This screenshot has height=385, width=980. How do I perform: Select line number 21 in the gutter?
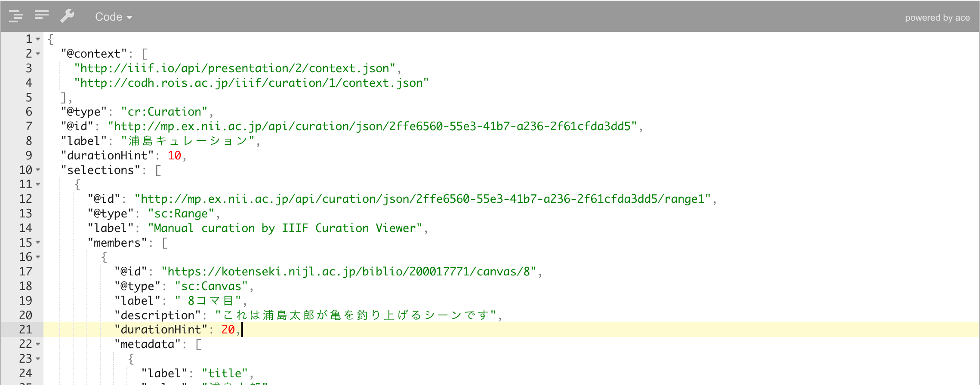25,330
